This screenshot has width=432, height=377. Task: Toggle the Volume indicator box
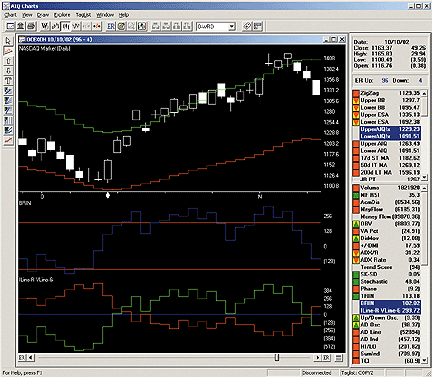tap(356, 188)
